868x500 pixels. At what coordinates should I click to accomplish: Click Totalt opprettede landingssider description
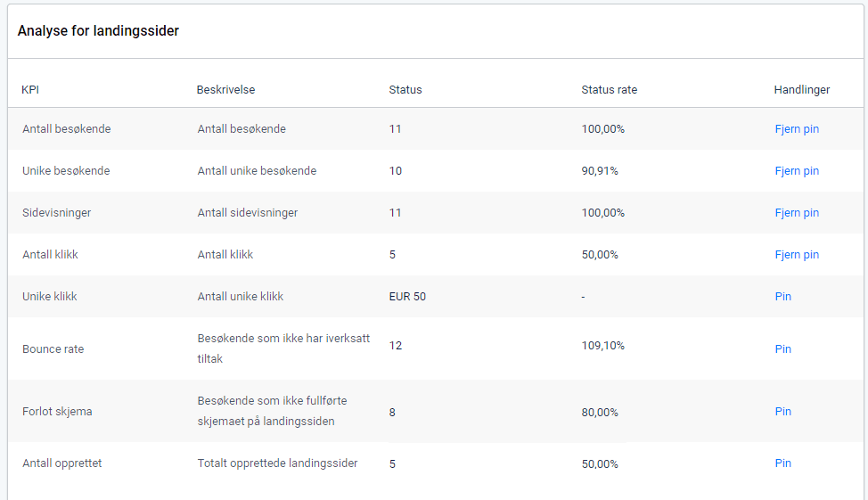tap(277, 463)
